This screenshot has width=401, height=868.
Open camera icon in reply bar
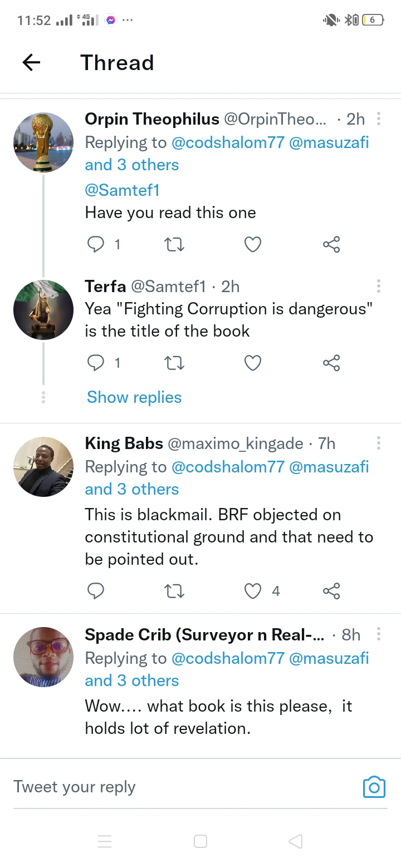[x=374, y=787]
